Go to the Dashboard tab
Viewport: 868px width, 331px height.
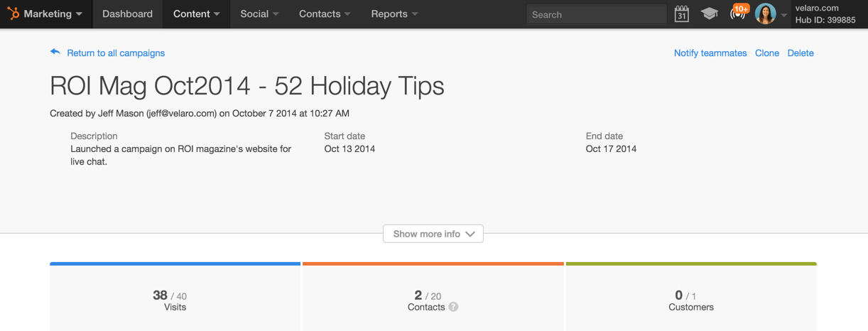127,13
